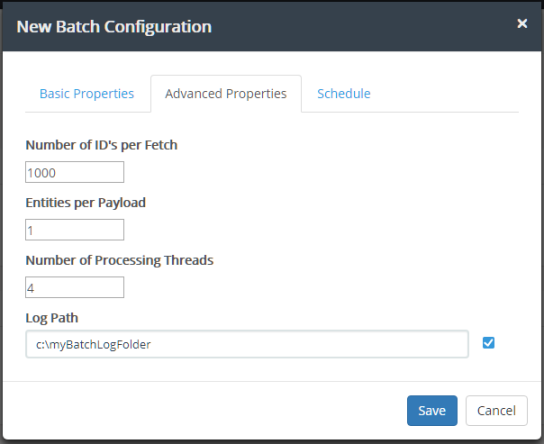Select the Advanced Properties tab
Image resolution: width=544 pixels, height=444 pixels.
pos(226,94)
